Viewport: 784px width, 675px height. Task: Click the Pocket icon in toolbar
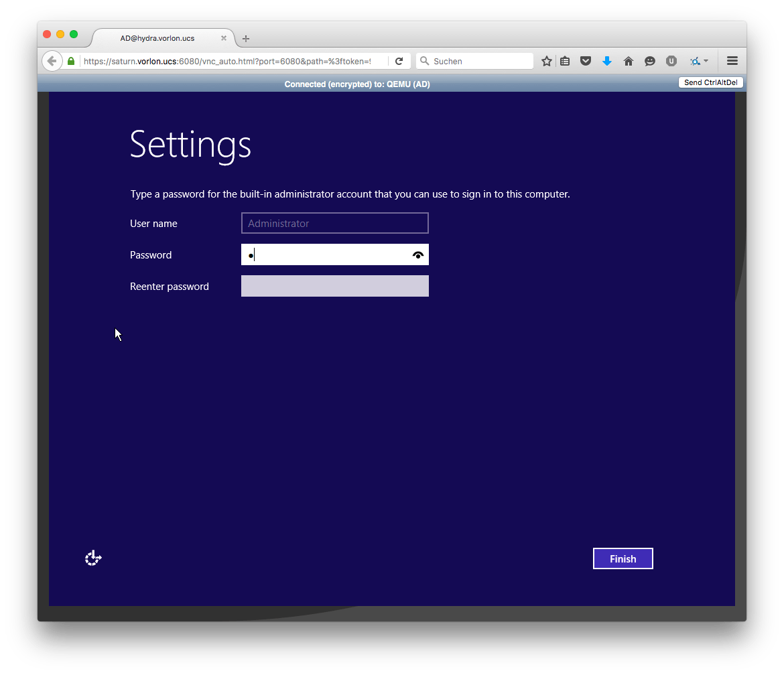(x=586, y=61)
